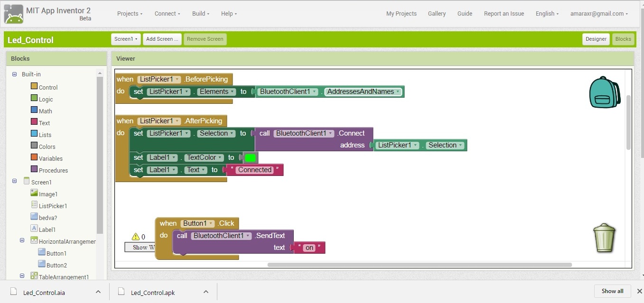Click the HorizontalArrangement component icon
Viewport: 644px width, 303px height.
34,240
